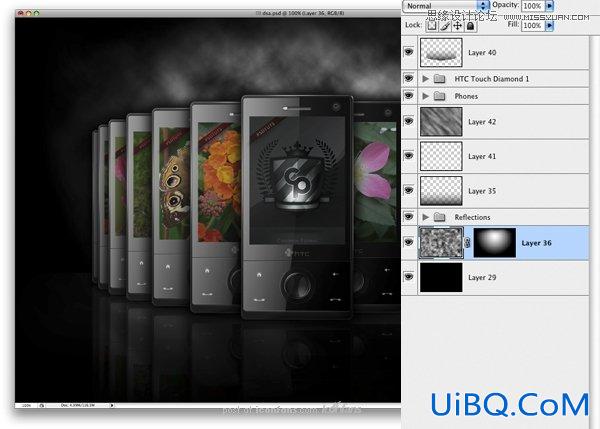Select Layer 36 clouds thumbnail
This screenshot has height=429, width=600.
pyautogui.click(x=441, y=243)
